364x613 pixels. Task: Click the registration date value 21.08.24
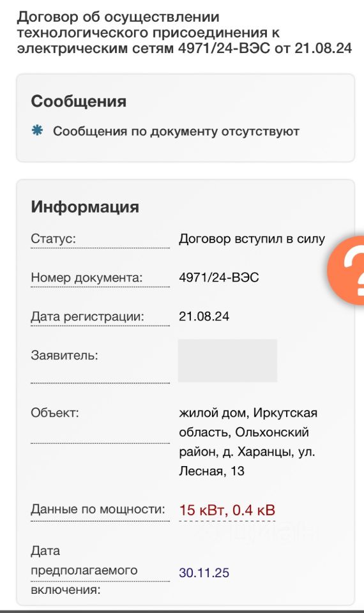tap(204, 316)
